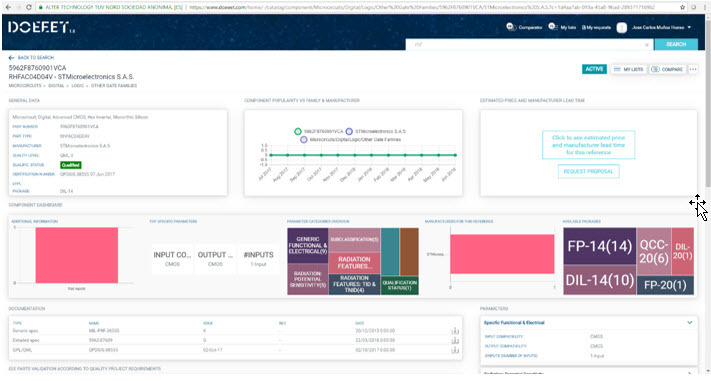Click the teal treemap block

click(x=390, y=252)
